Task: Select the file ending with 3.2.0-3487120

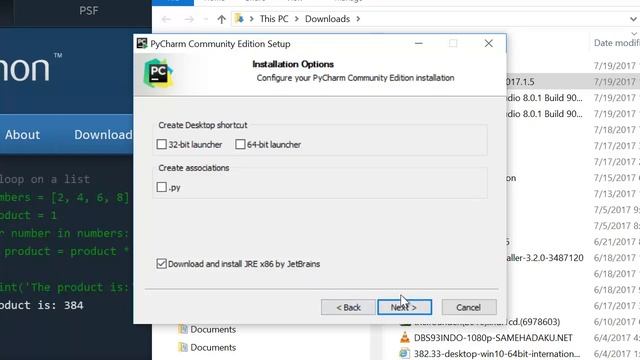Action: coord(545,258)
